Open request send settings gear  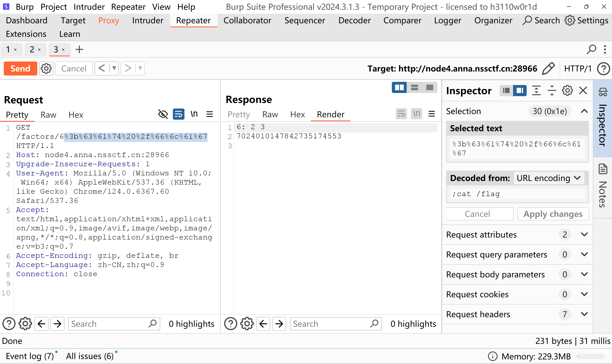[x=46, y=68]
